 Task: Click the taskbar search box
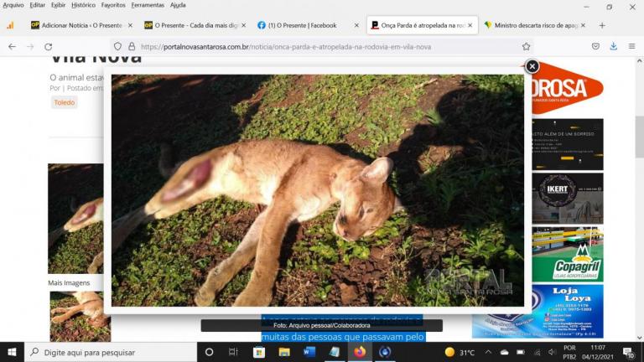click(111, 352)
